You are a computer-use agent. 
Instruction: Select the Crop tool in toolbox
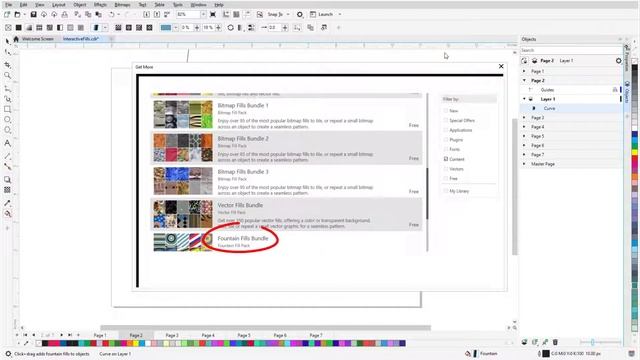[7, 65]
